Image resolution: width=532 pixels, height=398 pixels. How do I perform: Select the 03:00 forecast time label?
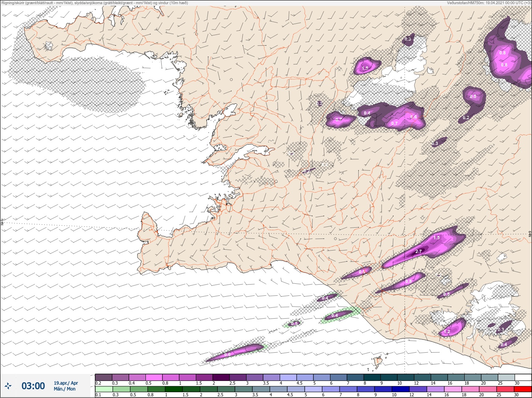click(33, 386)
